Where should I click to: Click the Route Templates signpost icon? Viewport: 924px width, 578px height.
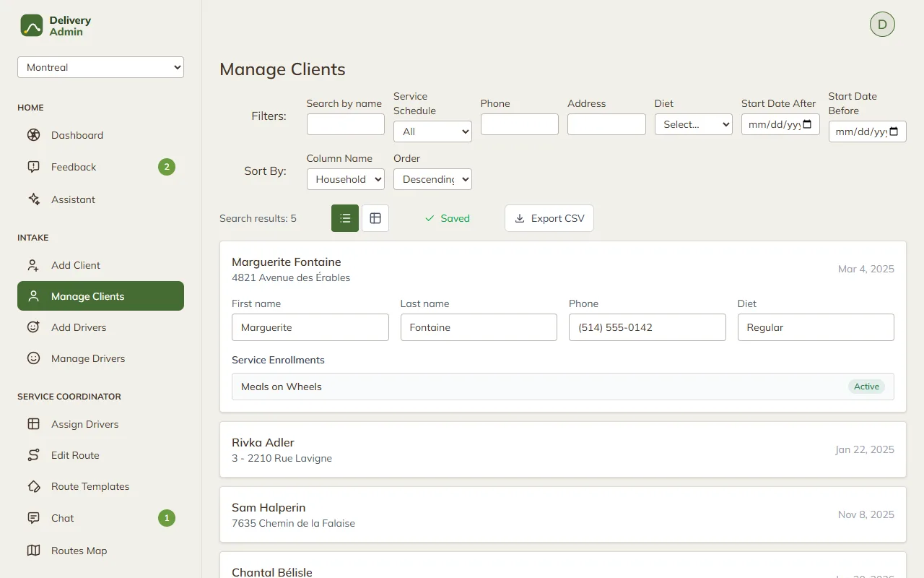tap(33, 486)
